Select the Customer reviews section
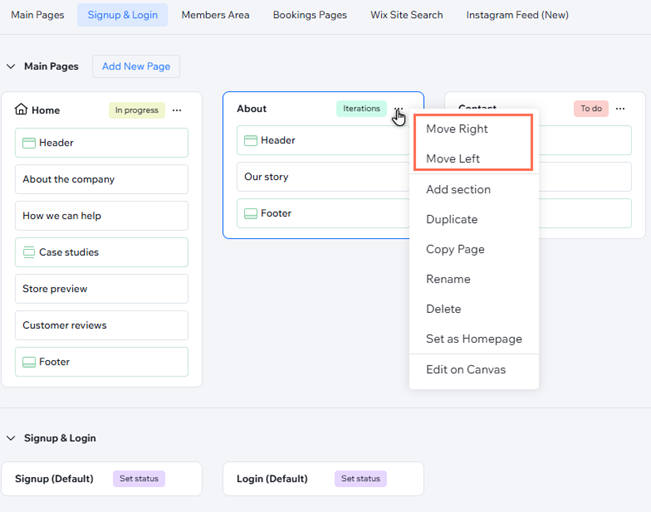This screenshot has width=651, height=512. point(102,325)
